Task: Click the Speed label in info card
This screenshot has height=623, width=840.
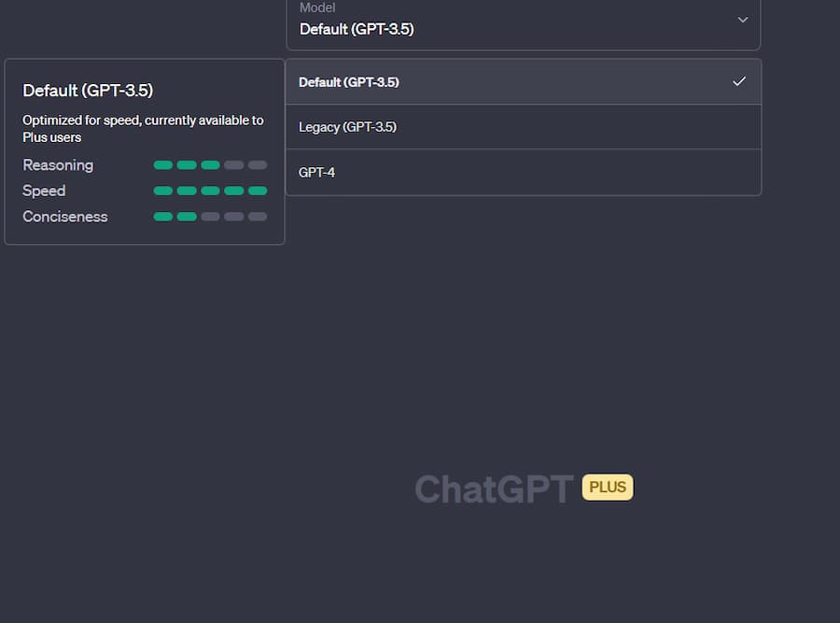Action: point(44,191)
